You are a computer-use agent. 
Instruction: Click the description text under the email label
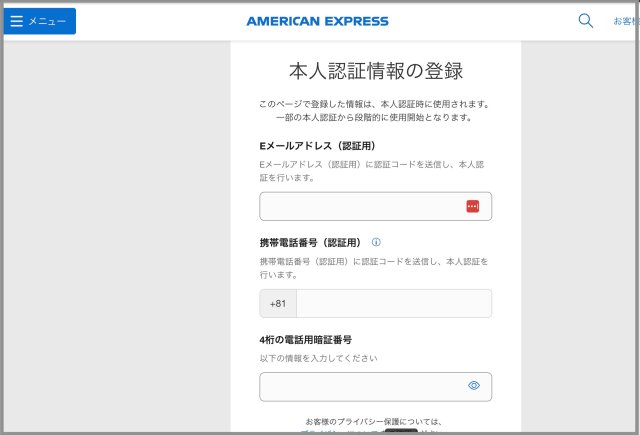click(x=372, y=170)
